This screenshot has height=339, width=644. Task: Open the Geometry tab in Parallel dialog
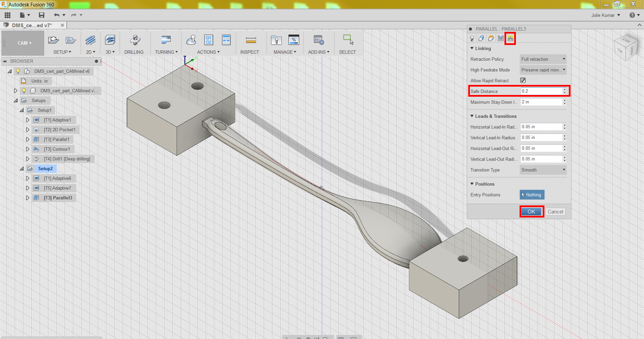click(x=481, y=38)
